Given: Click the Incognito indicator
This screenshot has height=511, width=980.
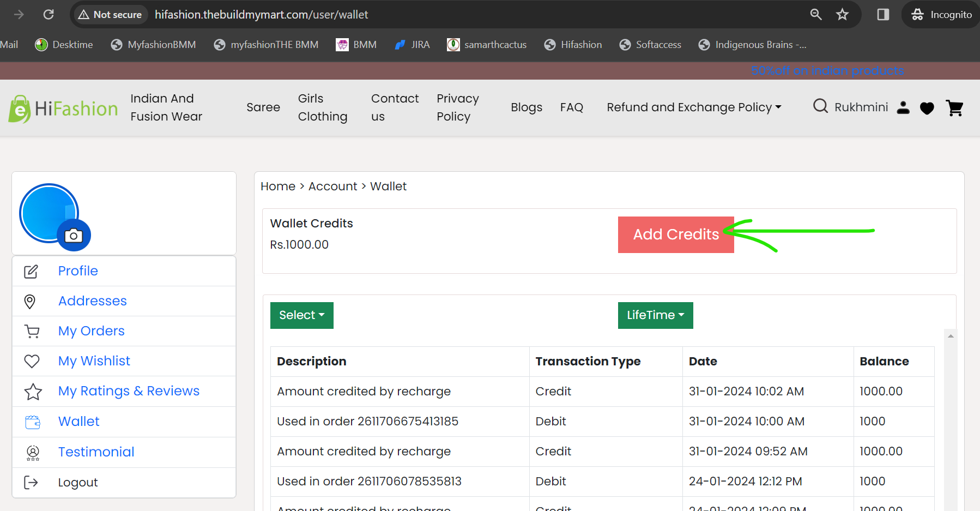Looking at the screenshot, I should coord(941,14).
